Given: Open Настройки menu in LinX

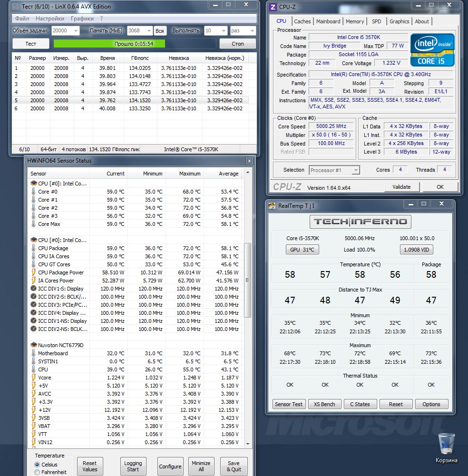Looking at the screenshot, I should click(x=50, y=19).
